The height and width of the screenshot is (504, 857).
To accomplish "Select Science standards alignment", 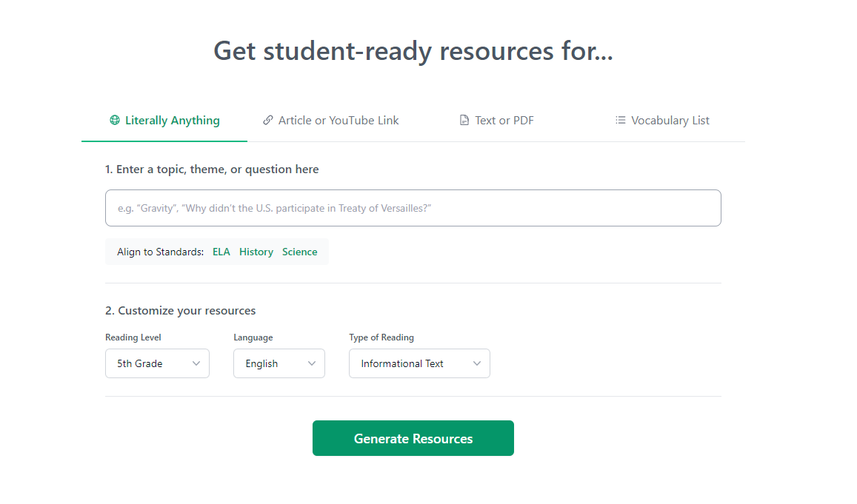I will click(x=299, y=252).
